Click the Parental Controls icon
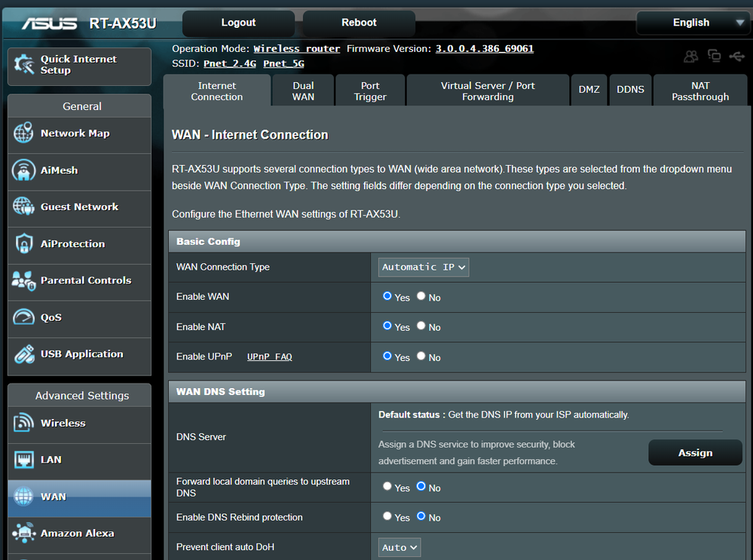This screenshot has width=753, height=560. click(23, 280)
